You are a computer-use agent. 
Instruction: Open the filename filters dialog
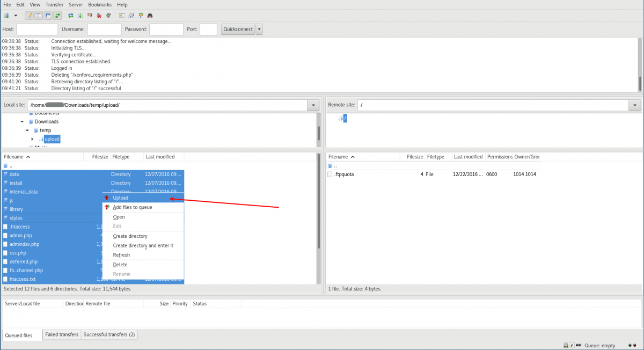tap(131, 15)
